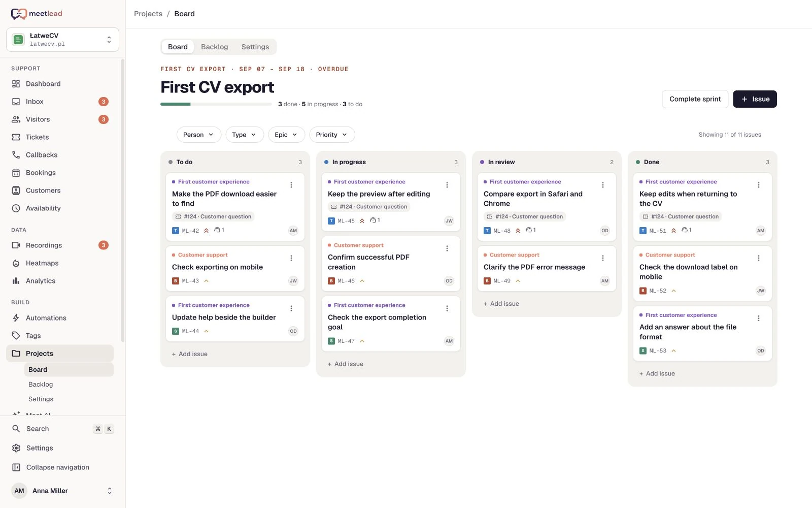This screenshot has height=508, width=812.
Task: Click the Complete sprint button
Action: (695, 99)
